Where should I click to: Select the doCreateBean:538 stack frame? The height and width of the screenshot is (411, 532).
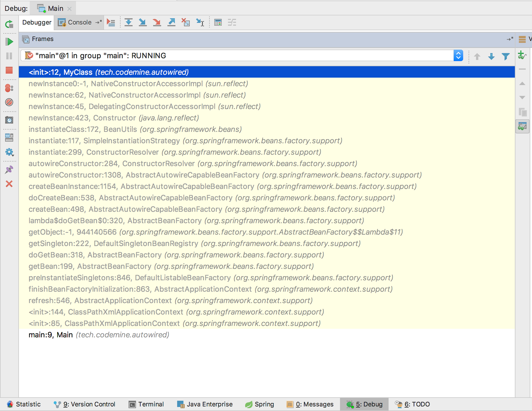(267, 198)
